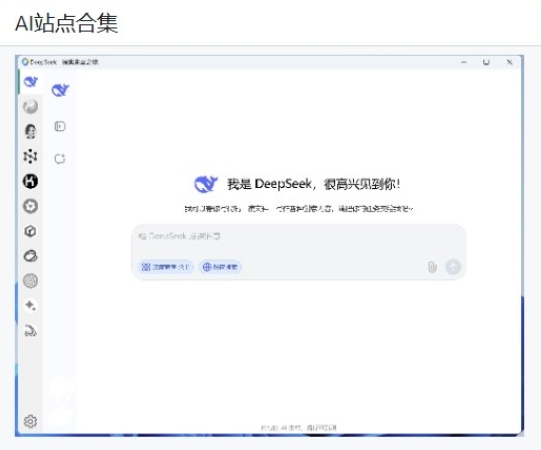Viewport: 542px width, 450px height.
Task: Open the rounded star-in-circle AI site icon
Action: (30, 206)
